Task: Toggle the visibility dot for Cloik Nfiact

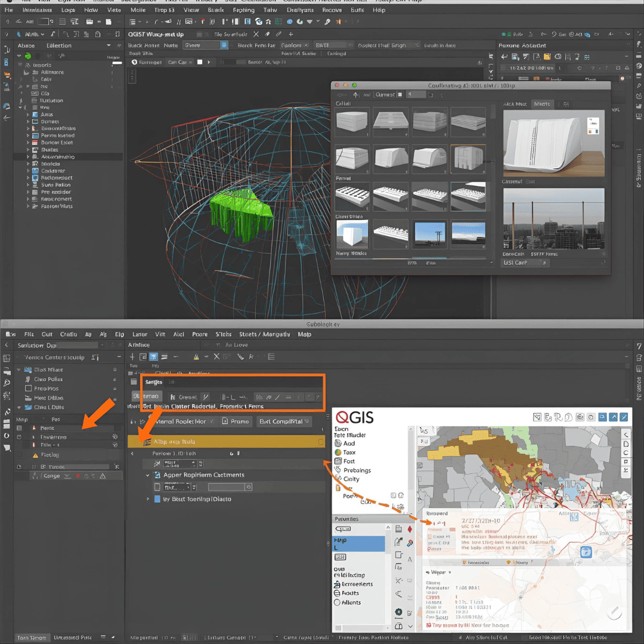Action: 114,370
